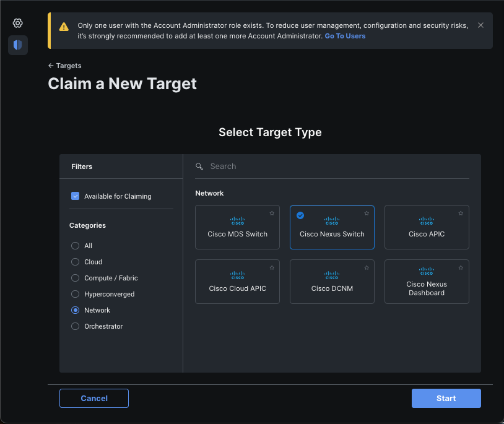Favorite Cisco DCNM with star icon
The height and width of the screenshot is (424, 504).
(x=367, y=267)
